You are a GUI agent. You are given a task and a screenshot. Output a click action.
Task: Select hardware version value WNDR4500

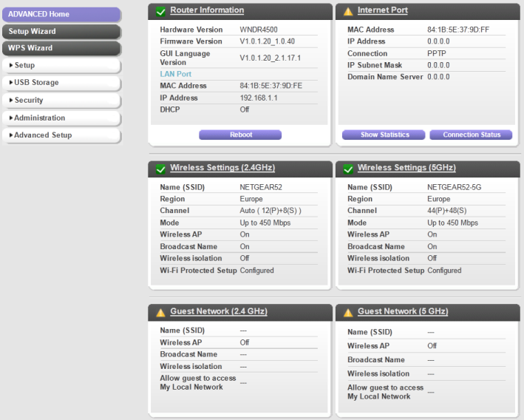point(259,30)
